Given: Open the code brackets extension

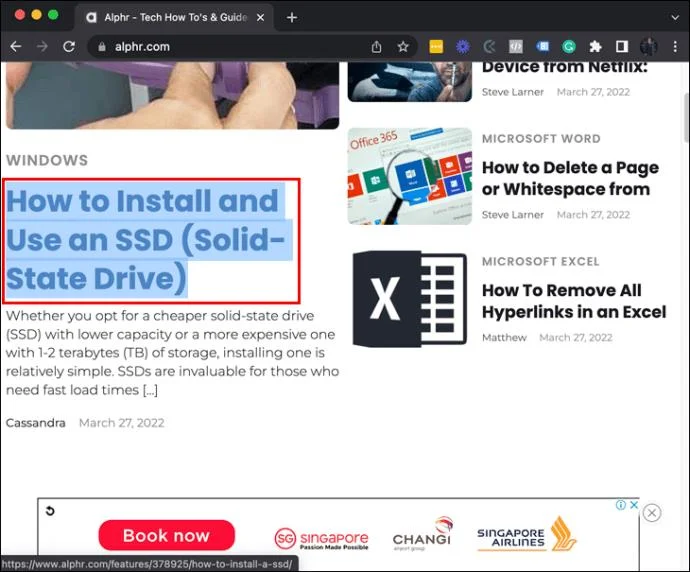Looking at the screenshot, I should pyautogui.click(x=516, y=47).
